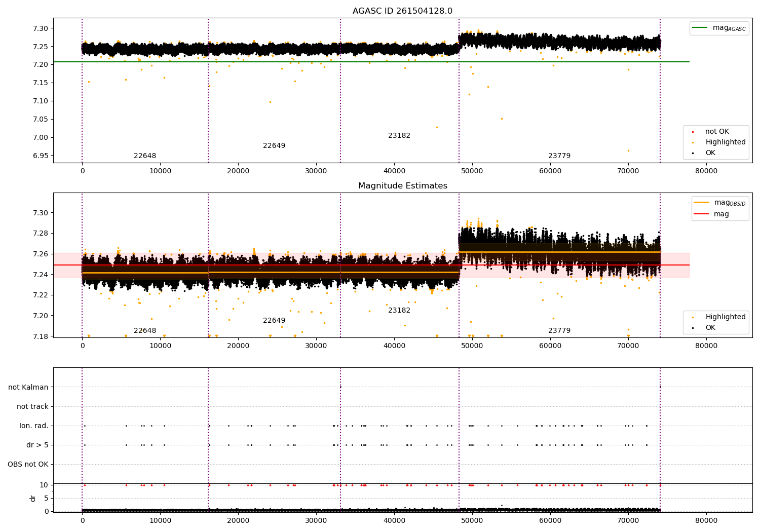This screenshot has width=760, height=532.
Task: Click the 7.00 y-tick of top plot
Action: pyautogui.click(x=40, y=137)
